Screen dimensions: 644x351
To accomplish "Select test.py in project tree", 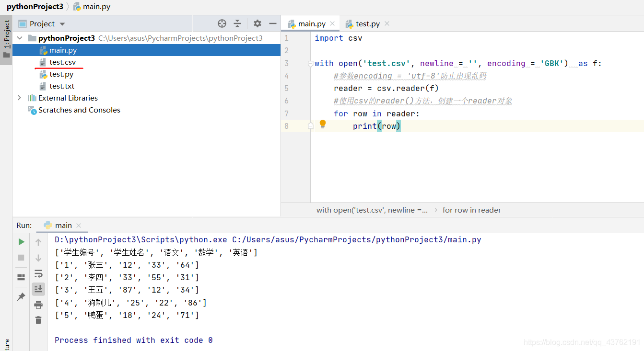I will click(x=61, y=74).
